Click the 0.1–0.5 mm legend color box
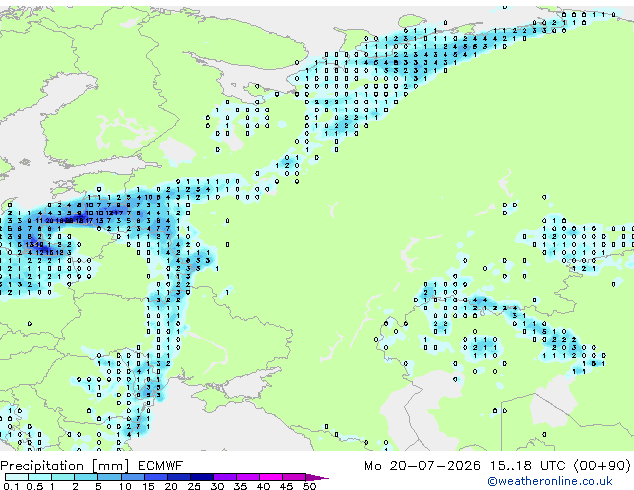 (x=17, y=477)
